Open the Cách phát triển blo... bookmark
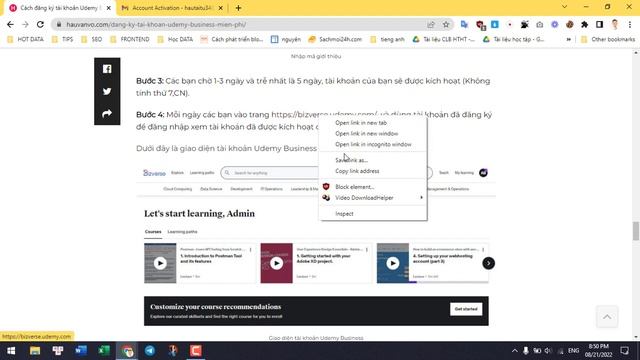The width and height of the screenshot is (640, 360). coord(232,40)
